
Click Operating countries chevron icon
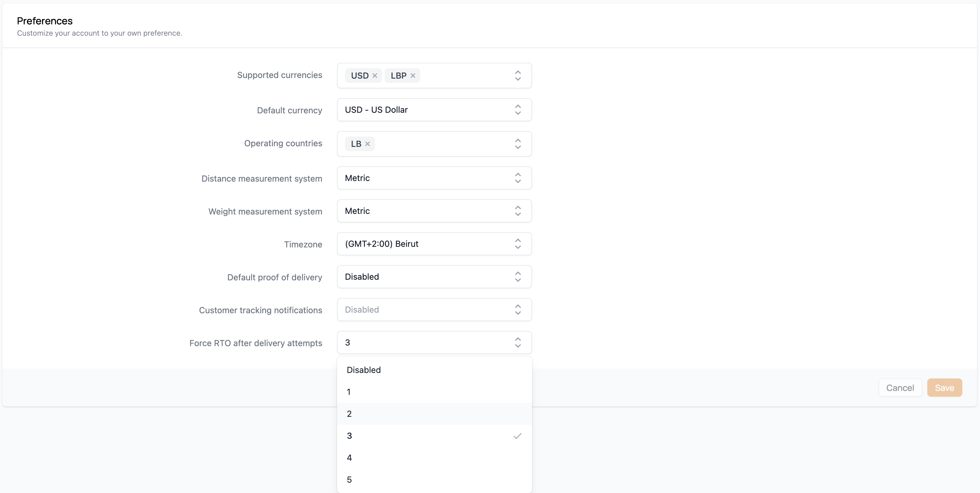[x=518, y=144]
